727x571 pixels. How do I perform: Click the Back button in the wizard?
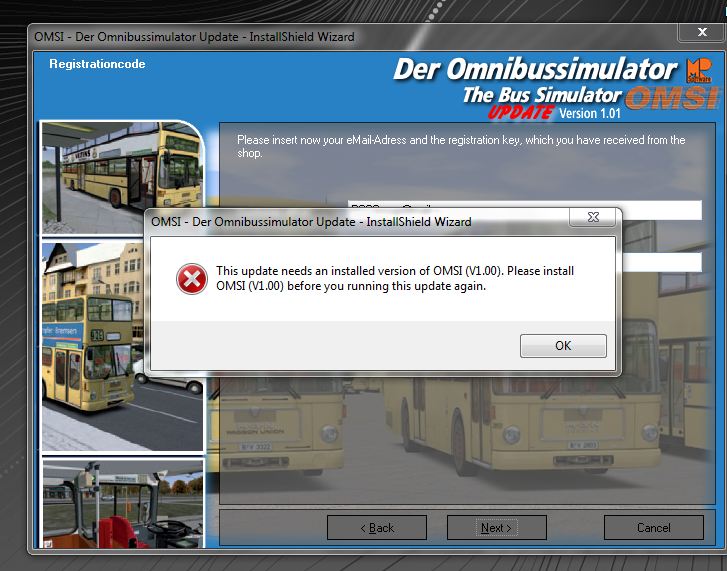pyautogui.click(x=377, y=527)
